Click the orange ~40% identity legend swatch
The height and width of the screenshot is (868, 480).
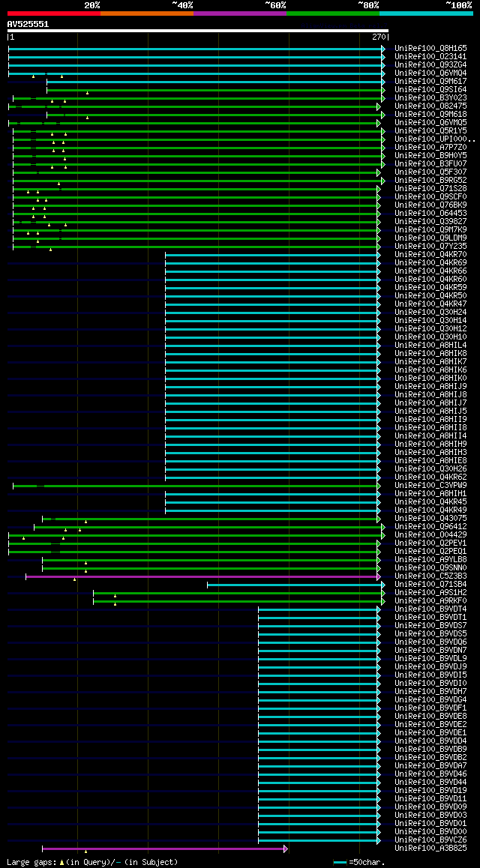click(x=147, y=13)
